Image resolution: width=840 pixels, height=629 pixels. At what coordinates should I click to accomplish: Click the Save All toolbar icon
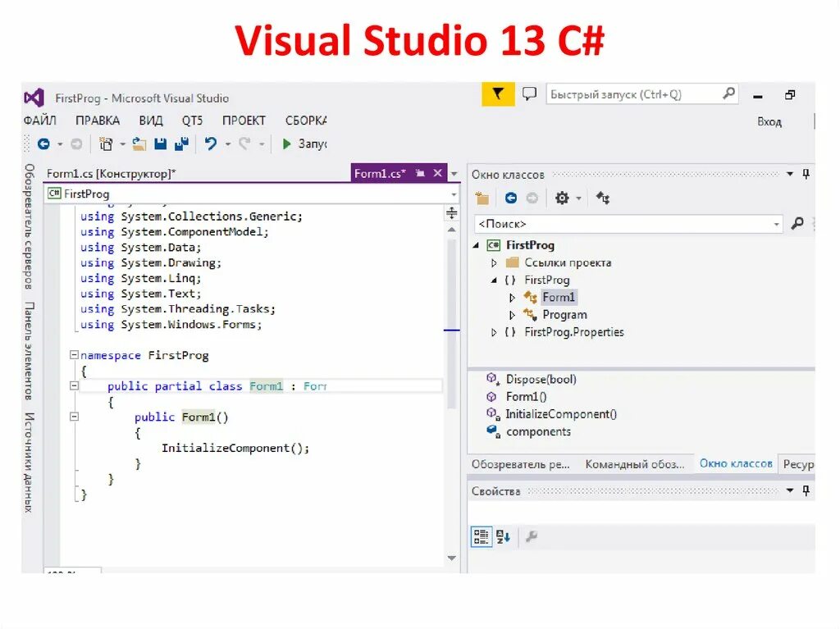pyautogui.click(x=182, y=144)
